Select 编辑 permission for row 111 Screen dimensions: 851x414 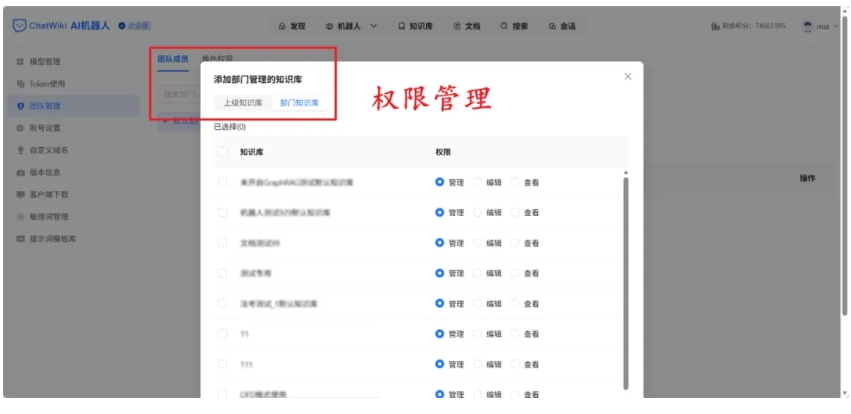pos(478,365)
